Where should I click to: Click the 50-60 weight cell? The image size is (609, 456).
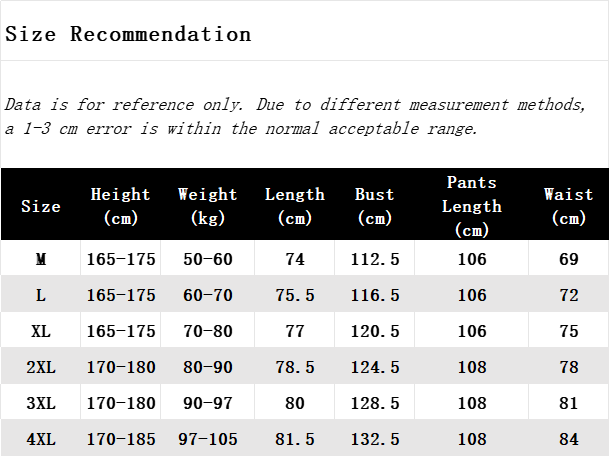tap(207, 260)
